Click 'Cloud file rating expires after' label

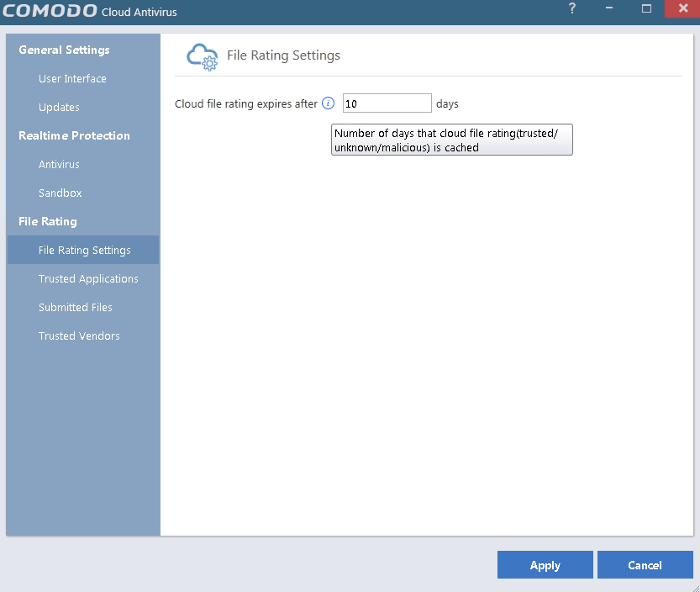[246, 103]
